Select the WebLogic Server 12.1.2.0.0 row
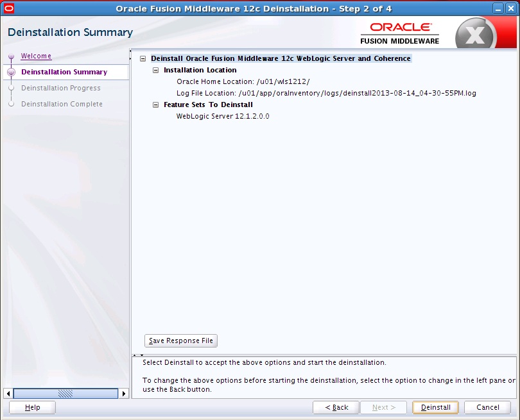 coord(223,116)
